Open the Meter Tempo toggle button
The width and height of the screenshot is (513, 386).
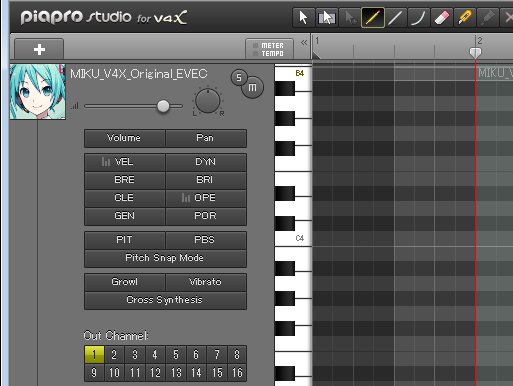click(269, 49)
